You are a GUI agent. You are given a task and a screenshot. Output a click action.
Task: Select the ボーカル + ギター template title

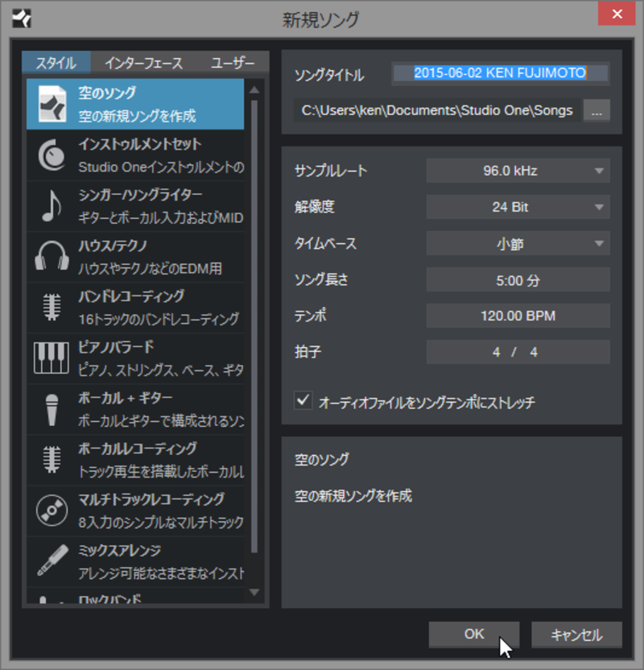pyautogui.click(x=125, y=398)
